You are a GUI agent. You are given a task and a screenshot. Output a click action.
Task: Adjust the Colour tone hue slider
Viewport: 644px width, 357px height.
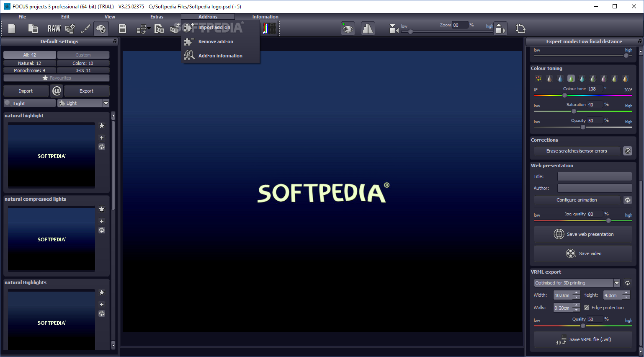564,95
